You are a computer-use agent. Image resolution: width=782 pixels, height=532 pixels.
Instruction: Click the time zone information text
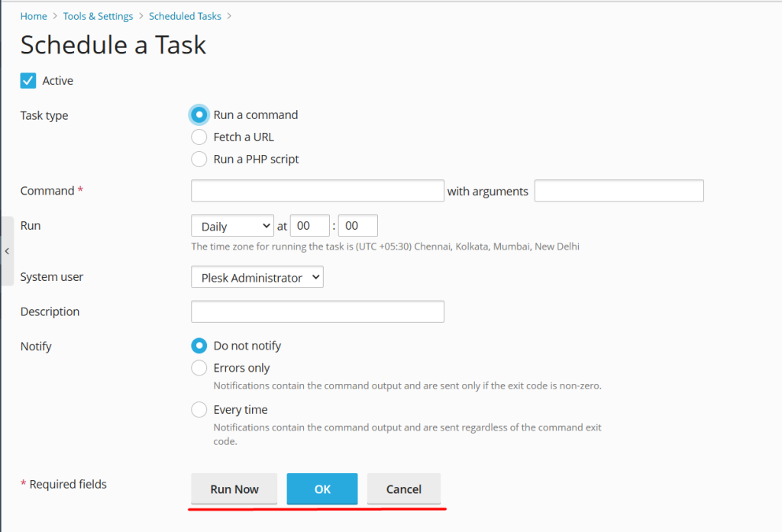click(385, 247)
